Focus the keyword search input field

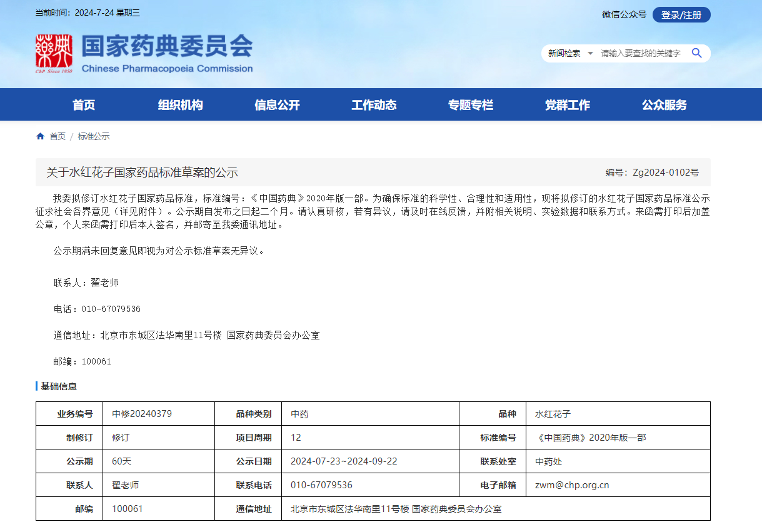click(x=641, y=53)
